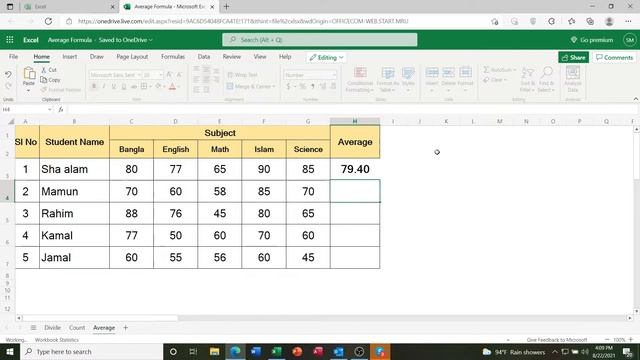This screenshot has height=360, width=640.
Task: Open the Paste options arrow
Action: 29,90
